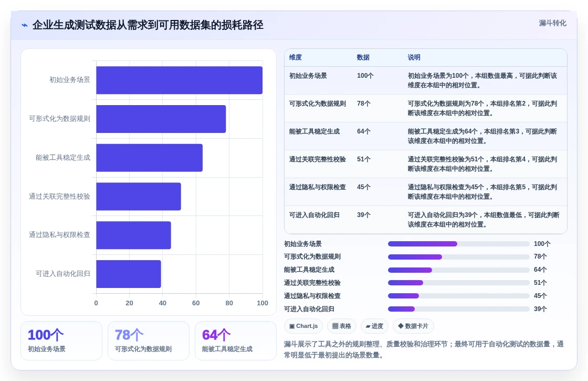The image size is (588, 381).
Task: Select the 表格 tag chip
Action: 342,326
